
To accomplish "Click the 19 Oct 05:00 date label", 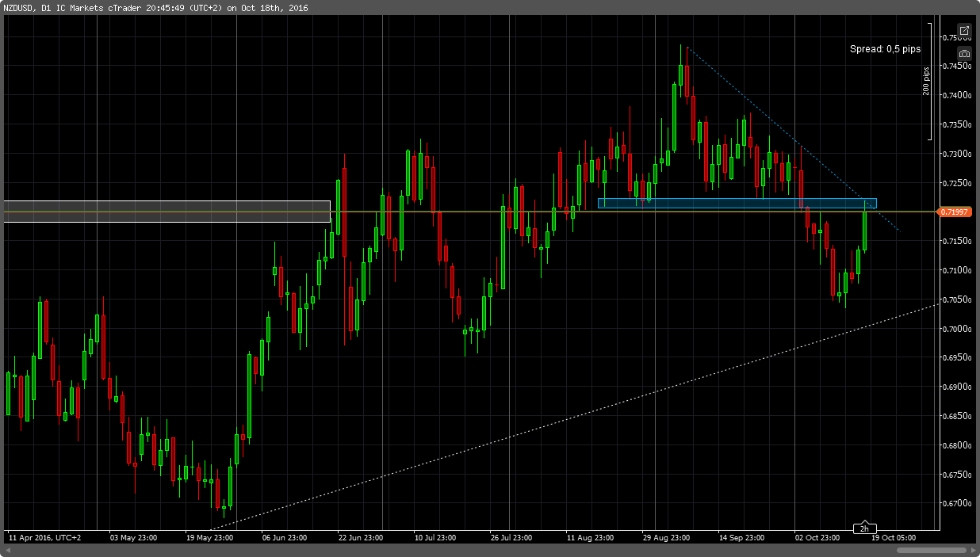I will 894,538.
